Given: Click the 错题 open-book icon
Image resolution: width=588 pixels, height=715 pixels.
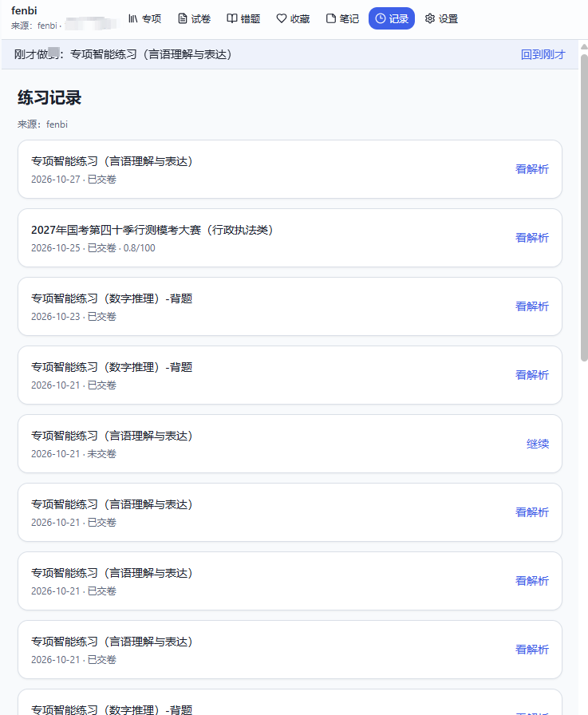Looking at the screenshot, I should pos(232,18).
